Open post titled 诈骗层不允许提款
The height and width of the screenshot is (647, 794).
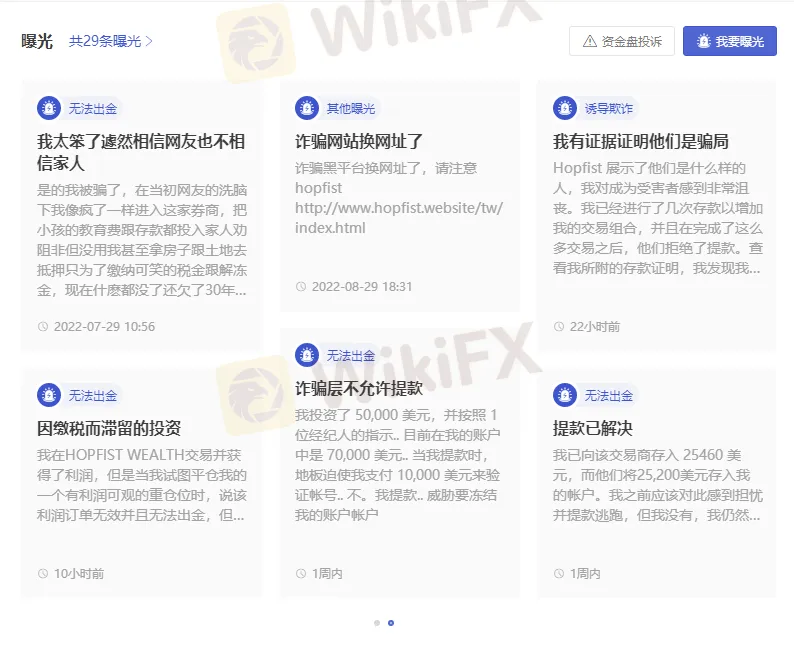pos(358,388)
